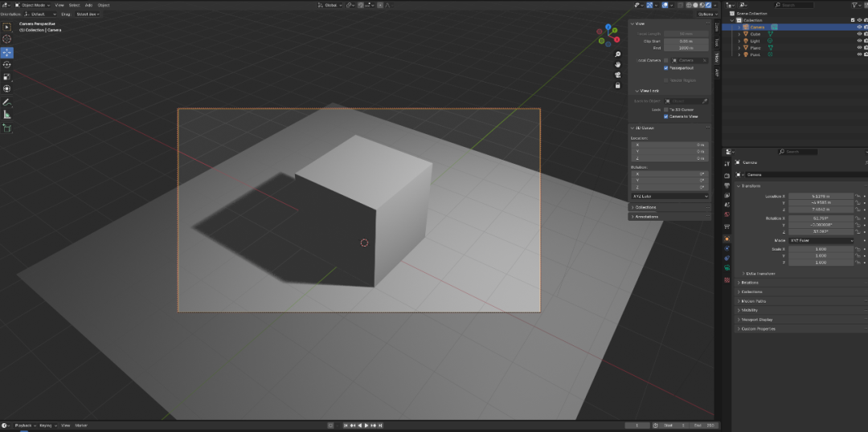Expand the Motion Paths panel

(x=753, y=301)
